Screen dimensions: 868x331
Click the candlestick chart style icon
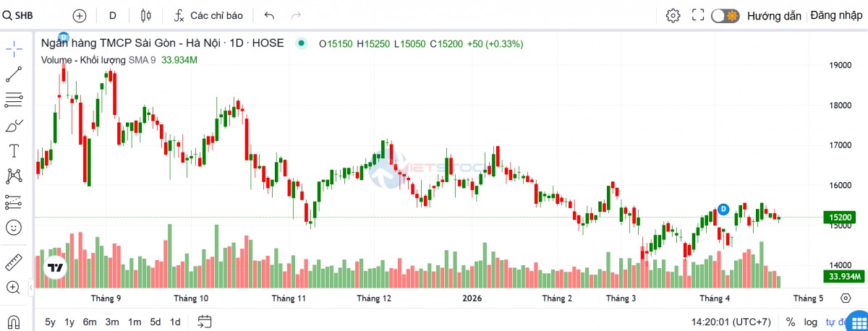[147, 15]
